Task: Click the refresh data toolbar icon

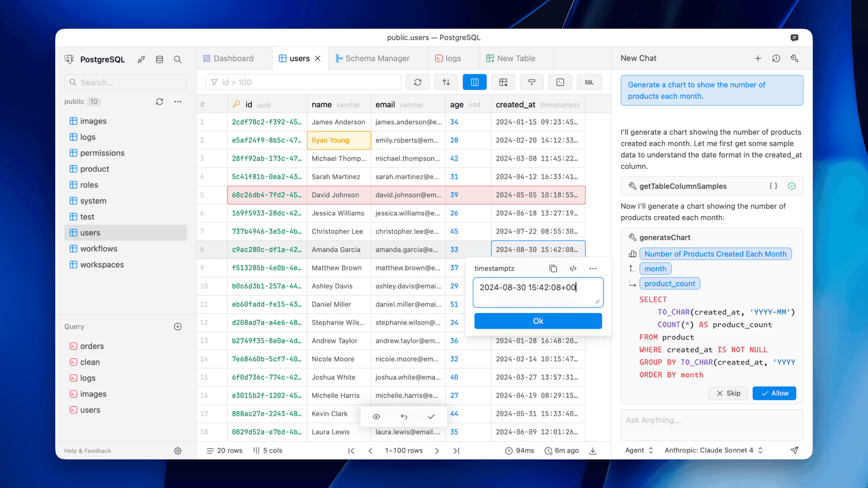Action: click(x=417, y=82)
